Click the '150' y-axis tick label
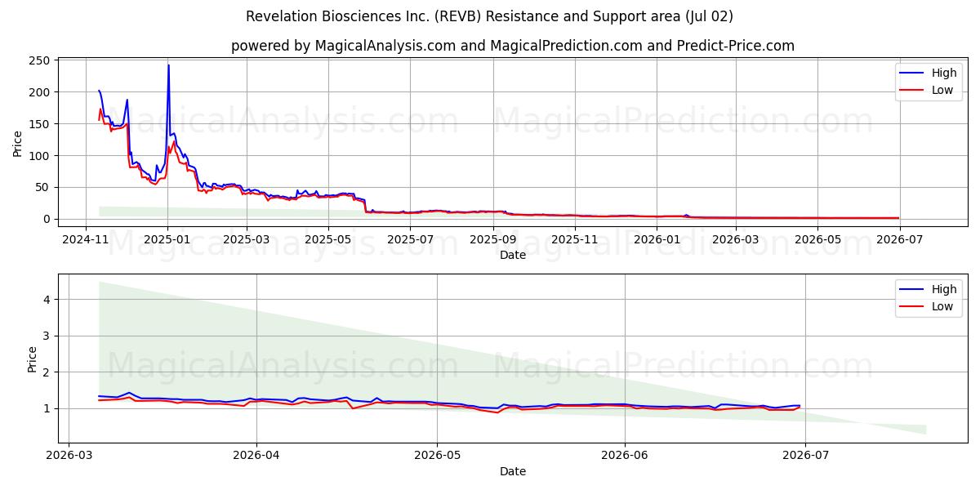 click(41, 124)
